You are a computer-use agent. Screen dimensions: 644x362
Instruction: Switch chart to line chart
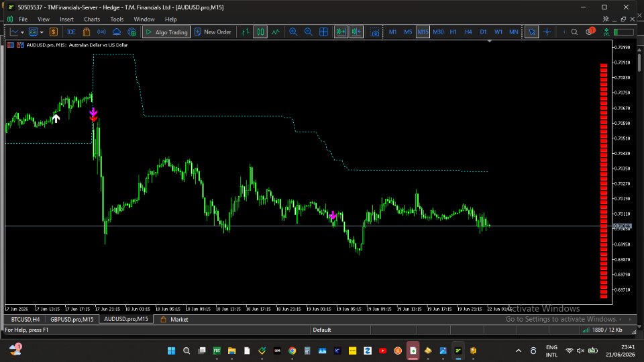click(276, 32)
